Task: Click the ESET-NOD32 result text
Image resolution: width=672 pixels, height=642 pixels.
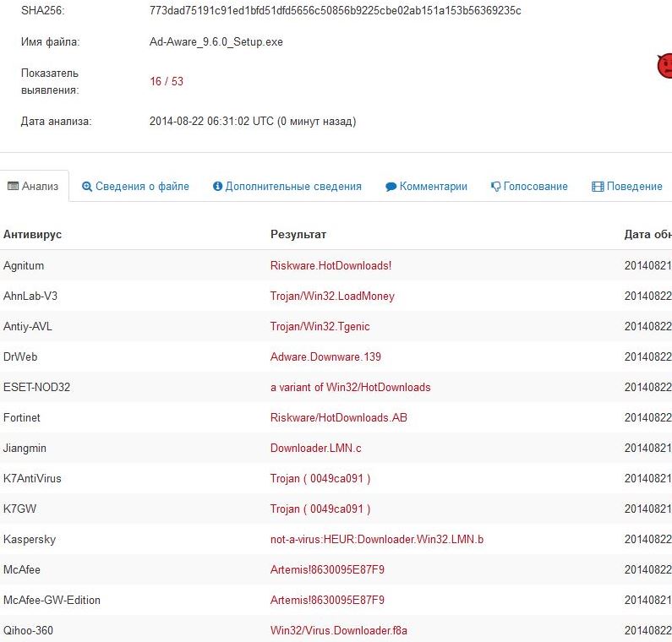Action: point(350,387)
